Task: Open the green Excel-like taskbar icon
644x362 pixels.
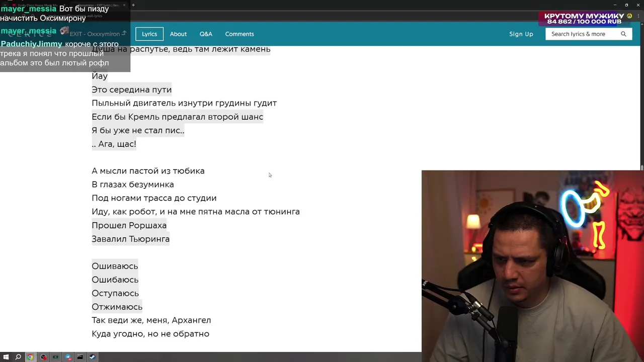Action: (x=55, y=357)
